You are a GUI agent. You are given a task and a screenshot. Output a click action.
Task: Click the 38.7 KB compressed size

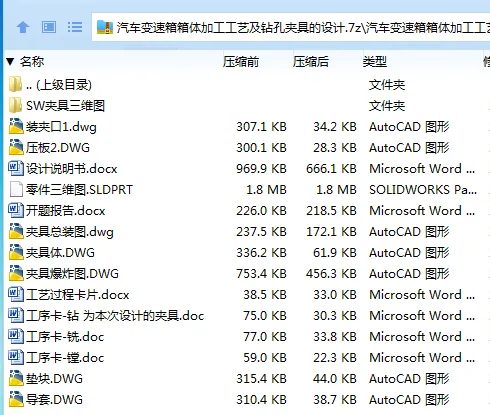(x=335, y=400)
